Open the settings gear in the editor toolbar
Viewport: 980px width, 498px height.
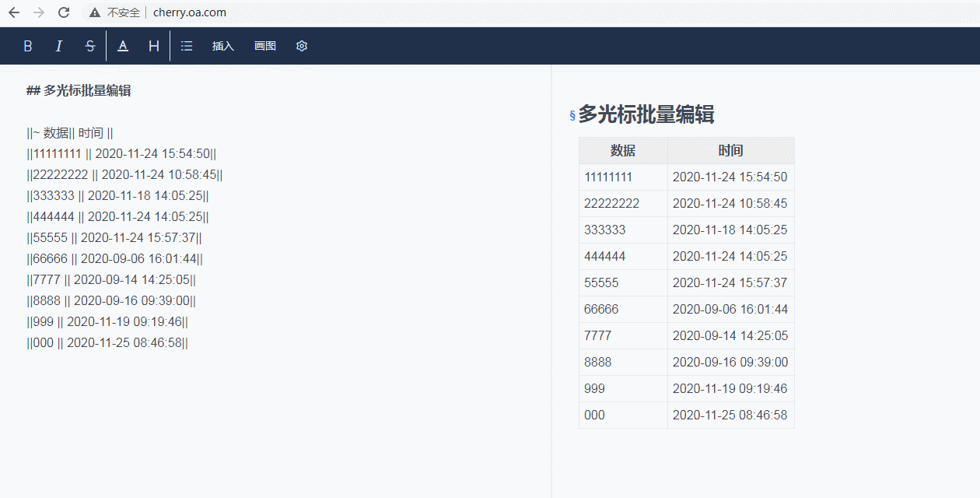[302, 46]
